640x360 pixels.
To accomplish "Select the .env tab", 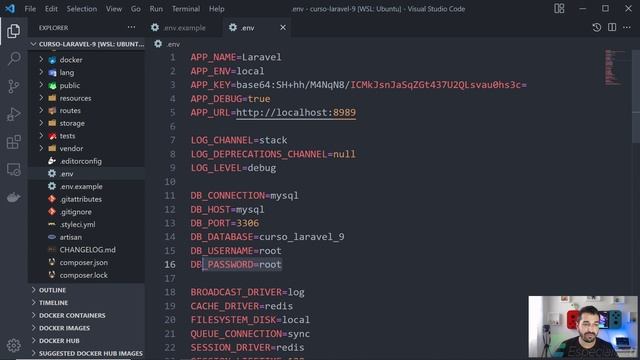I will pos(257,27).
